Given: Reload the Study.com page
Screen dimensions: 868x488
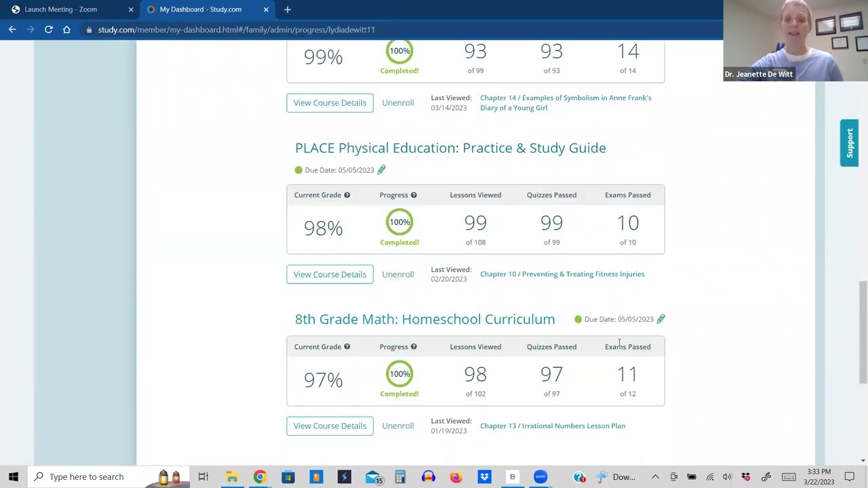Looking at the screenshot, I should coord(49,29).
